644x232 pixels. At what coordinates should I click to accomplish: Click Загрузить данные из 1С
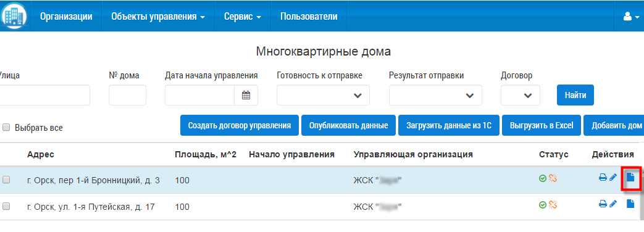tap(448, 126)
